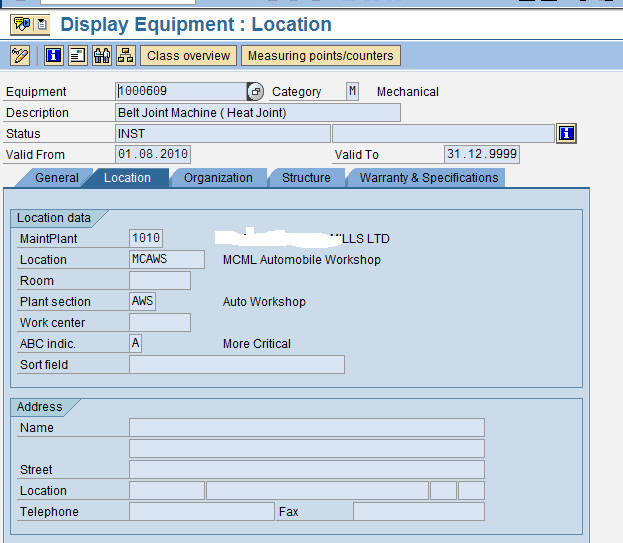The height and width of the screenshot is (543, 623).
Task: Click the empty Work center field
Action: (x=160, y=323)
